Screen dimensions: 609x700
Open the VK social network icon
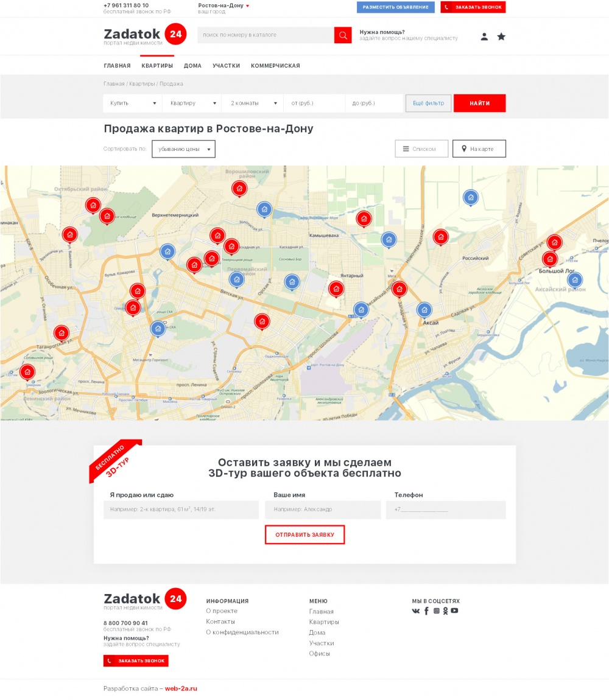[x=416, y=611]
